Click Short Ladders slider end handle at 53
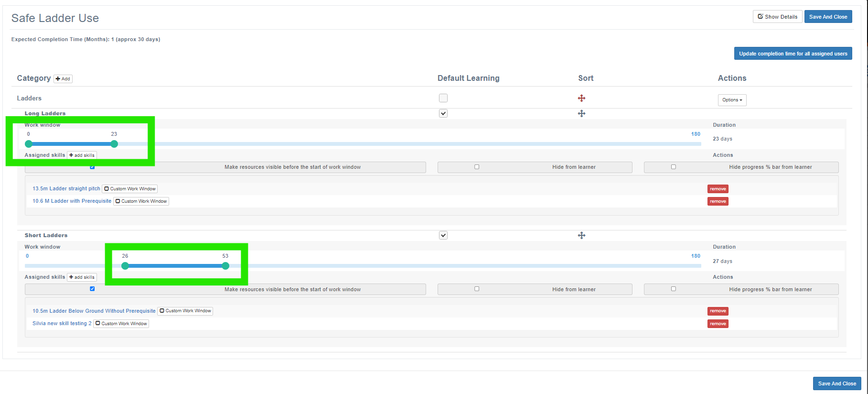 pos(225,266)
